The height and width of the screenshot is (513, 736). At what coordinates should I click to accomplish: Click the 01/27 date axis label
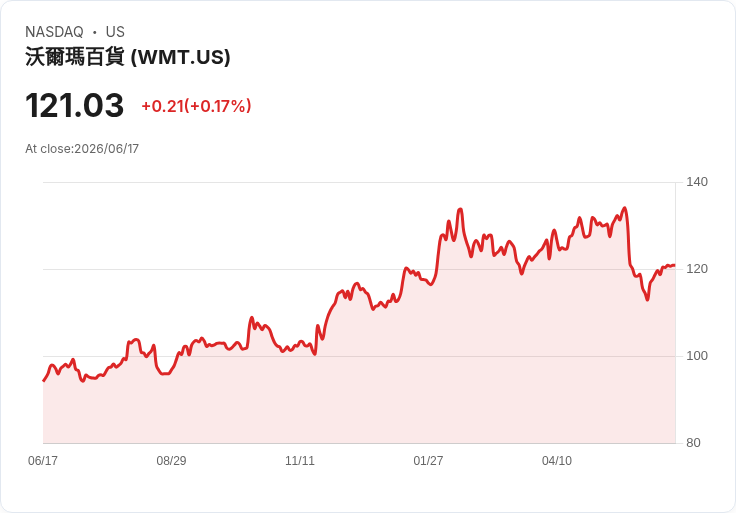pyautogui.click(x=428, y=460)
